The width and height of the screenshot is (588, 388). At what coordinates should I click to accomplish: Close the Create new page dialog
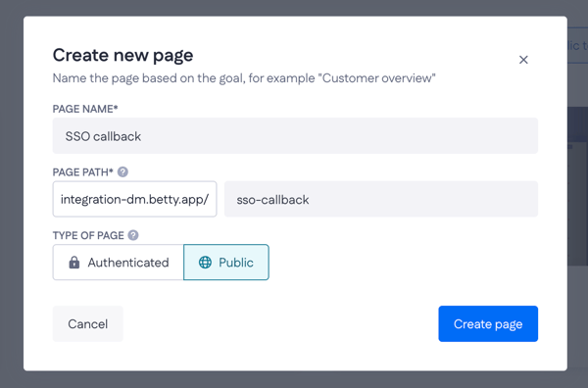pyautogui.click(x=523, y=60)
